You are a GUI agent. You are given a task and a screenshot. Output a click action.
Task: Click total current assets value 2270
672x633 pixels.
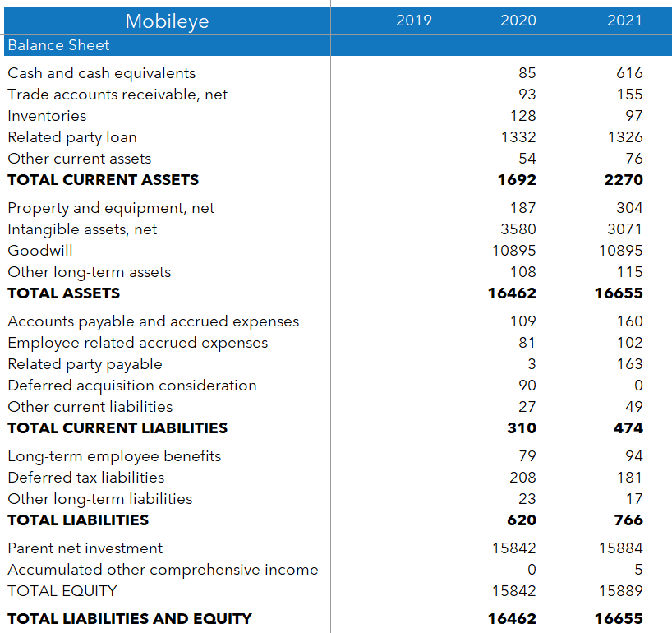pos(624,180)
